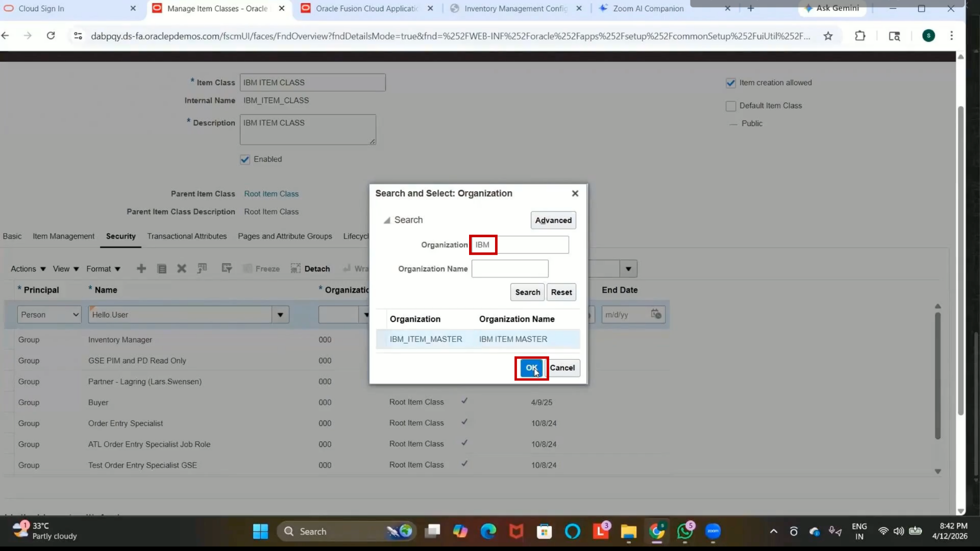Click the Add row plus icon

click(141, 269)
